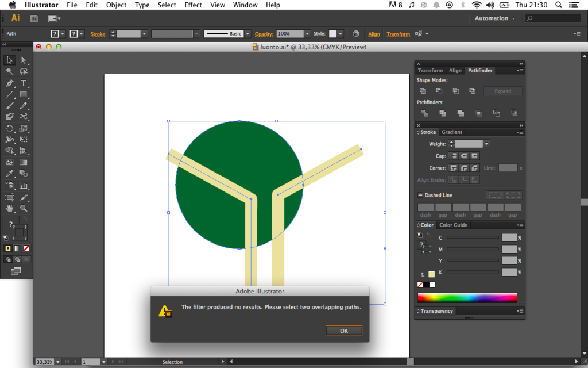Image resolution: width=588 pixels, height=368 pixels.
Task: Select the Zoom tool
Action: [24, 208]
